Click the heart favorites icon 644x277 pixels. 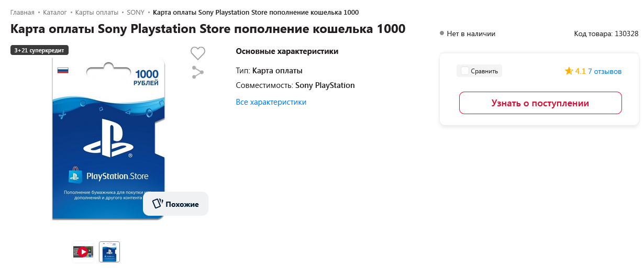tap(197, 53)
